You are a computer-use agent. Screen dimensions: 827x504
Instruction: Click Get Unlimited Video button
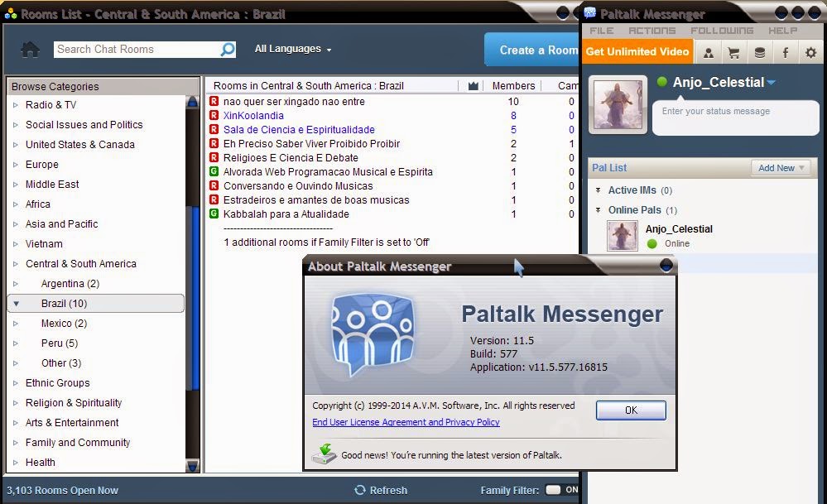[637, 51]
